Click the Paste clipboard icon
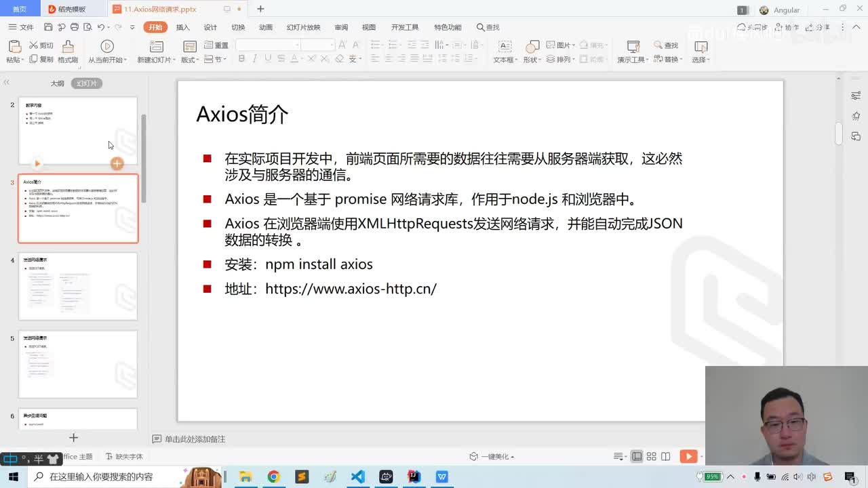This screenshot has width=868, height=488. click(x=14, y=46)
